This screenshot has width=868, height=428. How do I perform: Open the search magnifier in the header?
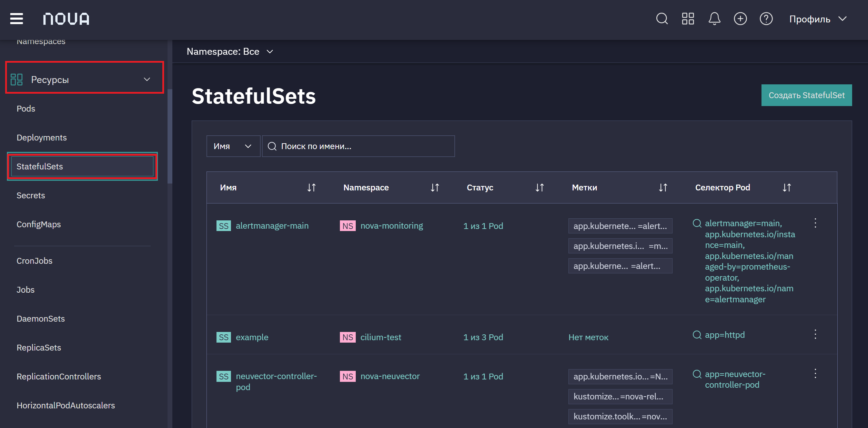pyautogui.click(x=662, y=19)
